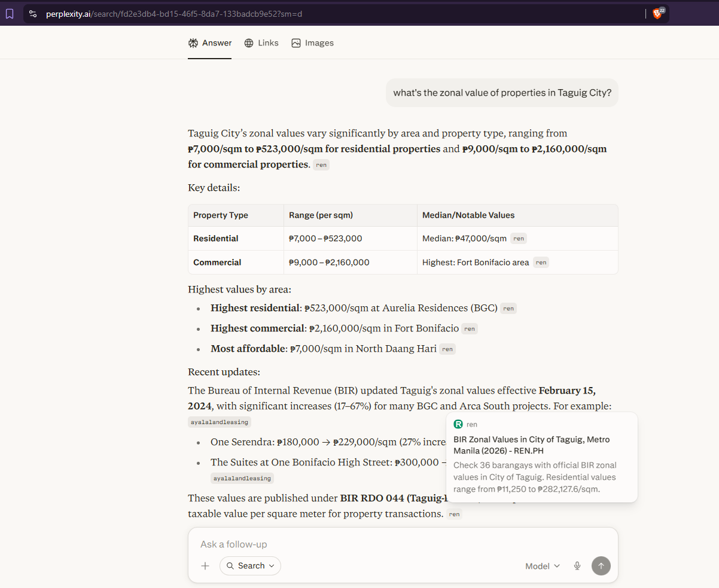The height and width of the screenshot is (588, 719).
Task: Click ren citation after North Daang Hari
Action: [447, 349]
